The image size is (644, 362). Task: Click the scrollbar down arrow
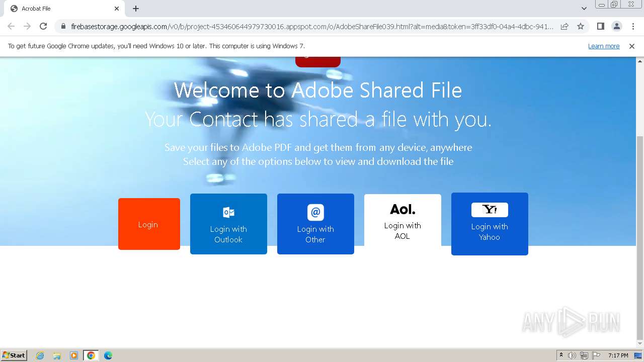click(x=640, y=344)
